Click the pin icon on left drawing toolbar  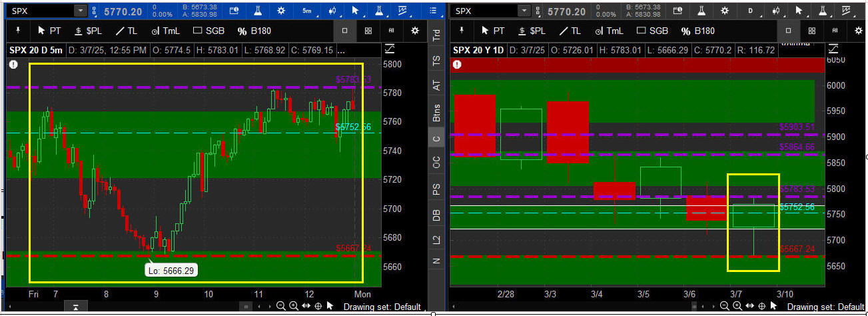click(18, 31)
